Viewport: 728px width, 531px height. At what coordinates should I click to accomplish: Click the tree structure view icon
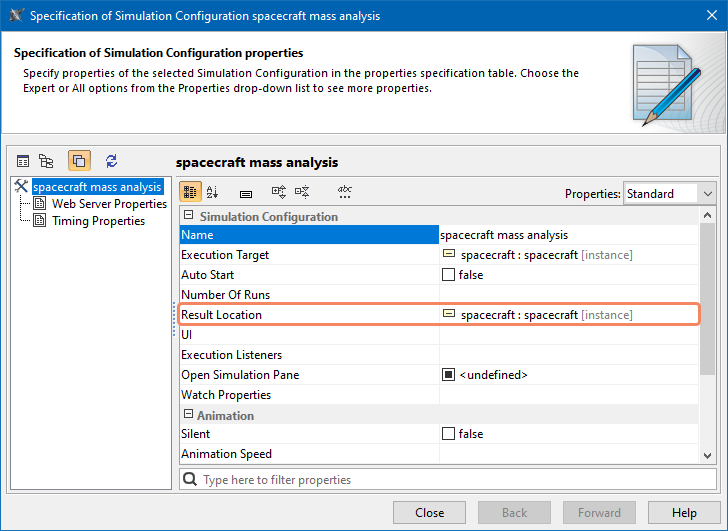click(46, 161)
